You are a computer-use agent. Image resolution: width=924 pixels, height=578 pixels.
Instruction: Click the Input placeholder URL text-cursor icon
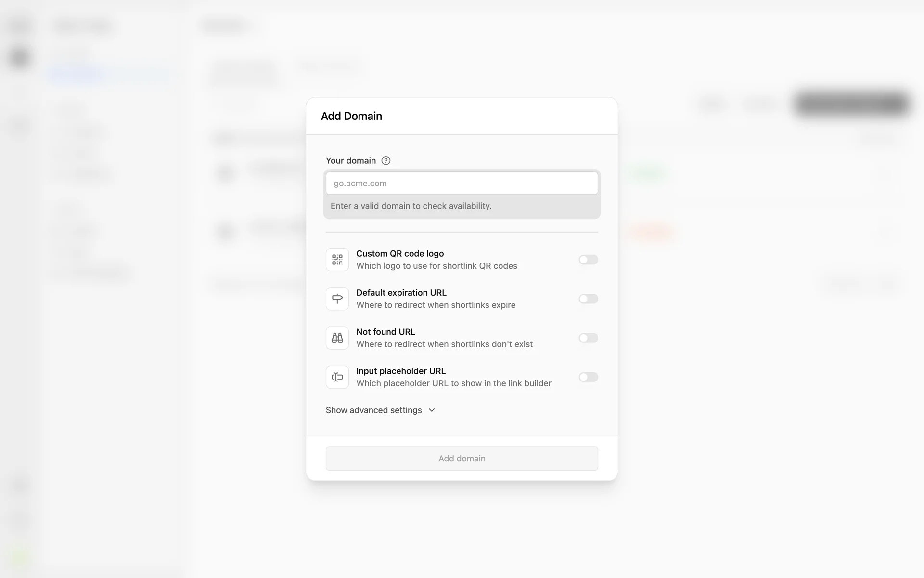coord(337,377)
